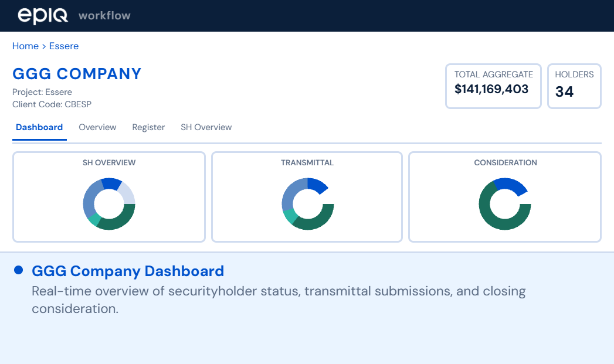Switch to the Overview tab

click(x=97, y=127)
